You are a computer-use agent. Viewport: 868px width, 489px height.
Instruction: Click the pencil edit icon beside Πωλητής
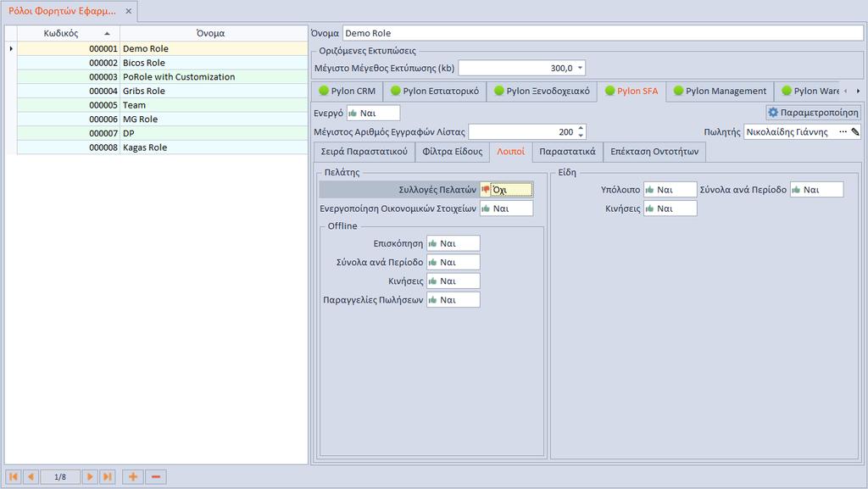(x=855, y=131)
